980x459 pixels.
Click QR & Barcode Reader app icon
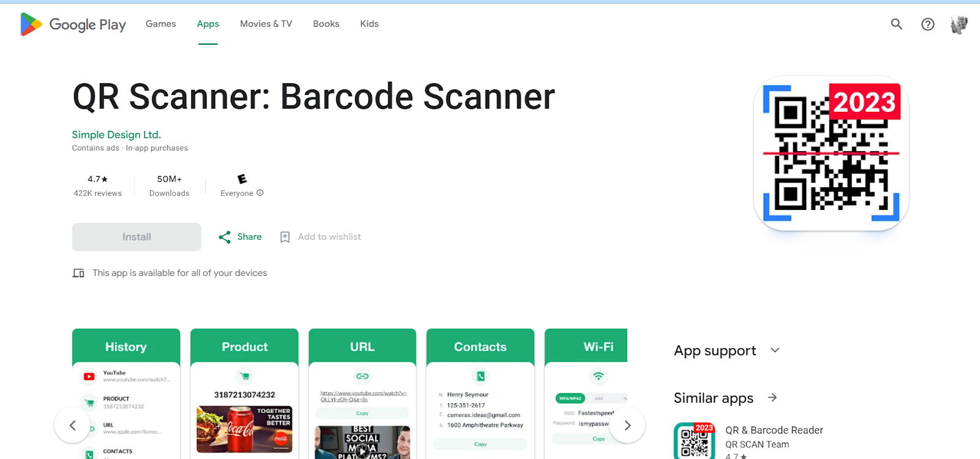coord(695,441)
